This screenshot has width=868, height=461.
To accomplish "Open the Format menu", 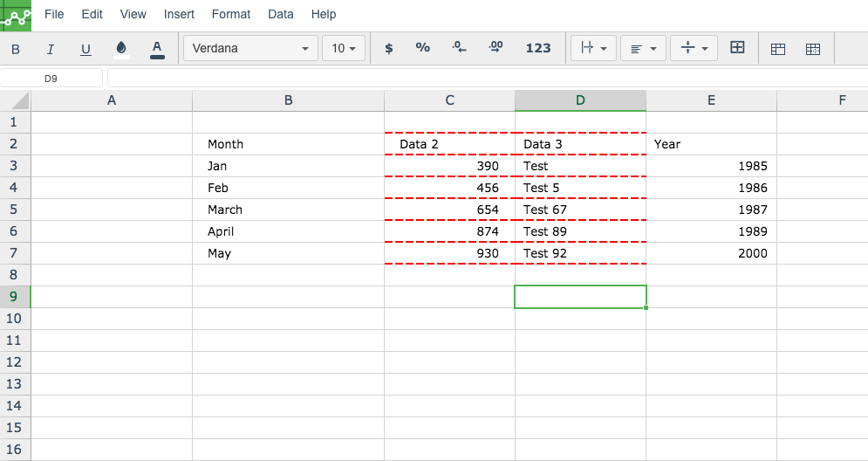I will pos(231,14).
